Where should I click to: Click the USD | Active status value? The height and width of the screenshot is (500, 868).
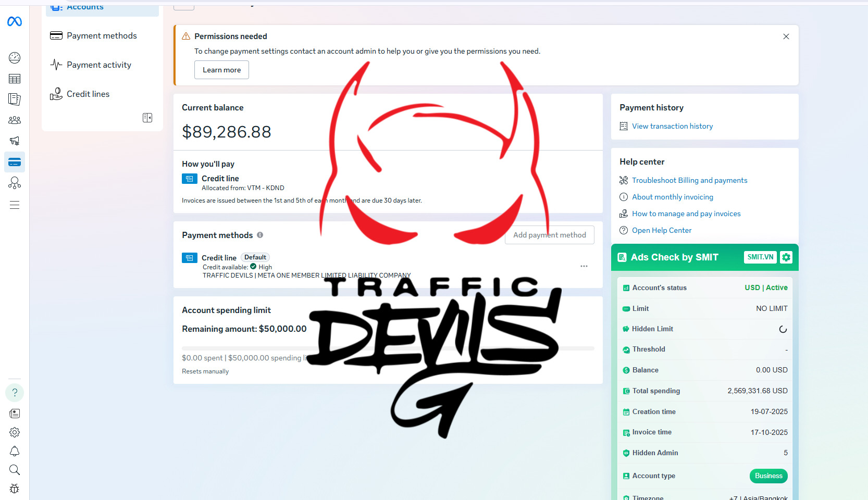click(x=766, y=287)
